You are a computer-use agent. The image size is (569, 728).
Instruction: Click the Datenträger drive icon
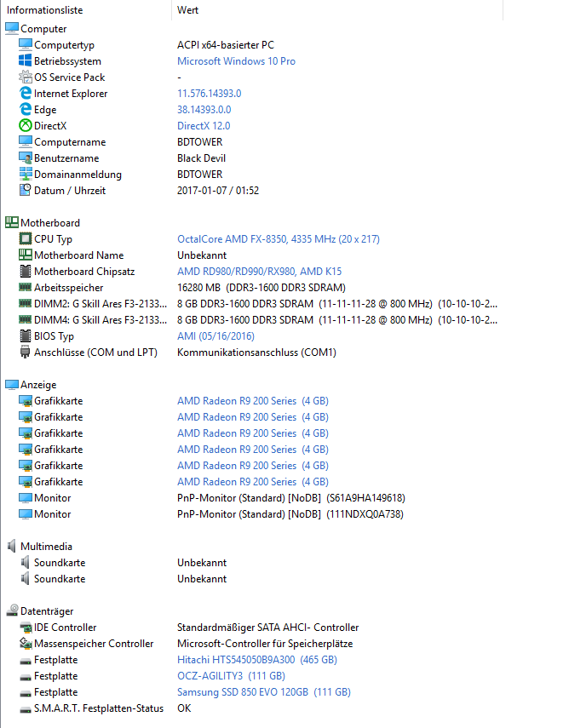tap(12, 610)
